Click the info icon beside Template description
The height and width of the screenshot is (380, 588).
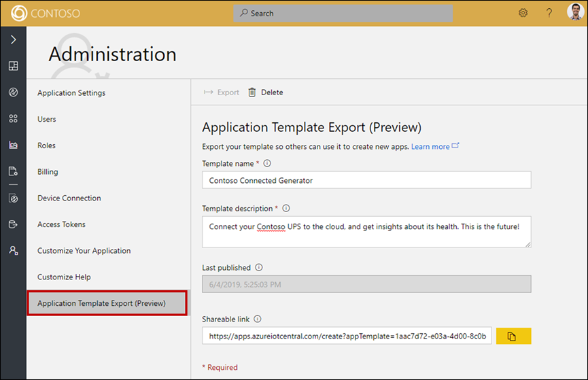pos(286,208)
